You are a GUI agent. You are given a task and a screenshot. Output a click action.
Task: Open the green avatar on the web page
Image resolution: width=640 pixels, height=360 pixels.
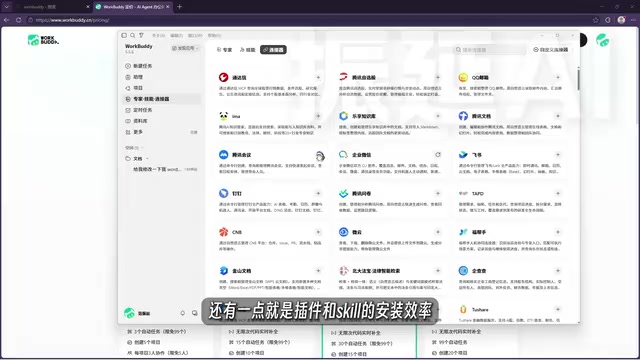[x=602, y=40]
